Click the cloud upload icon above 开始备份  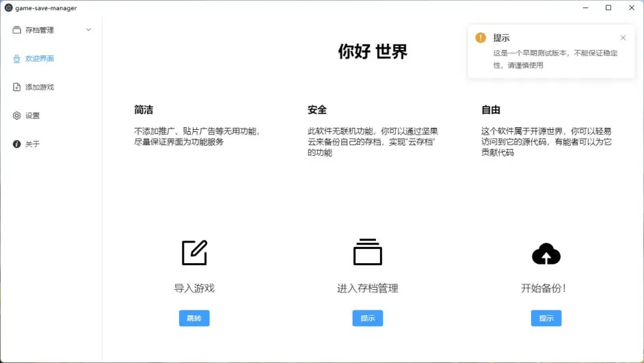(546, 254)
